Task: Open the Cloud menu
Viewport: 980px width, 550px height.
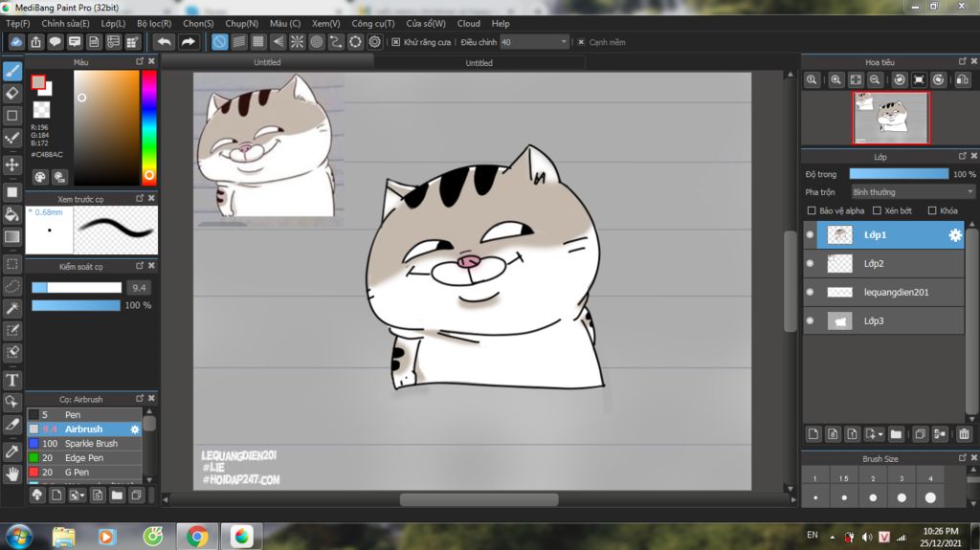Action: [469, 23]
